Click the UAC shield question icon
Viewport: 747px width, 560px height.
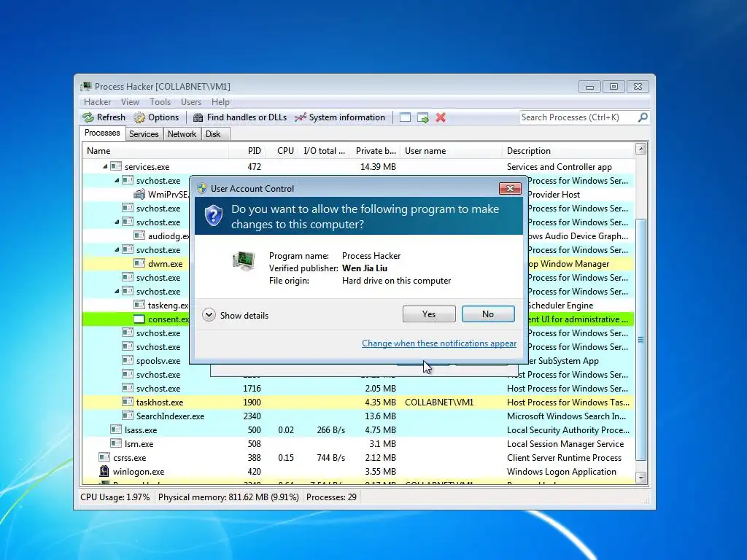(x=214, y=216)
